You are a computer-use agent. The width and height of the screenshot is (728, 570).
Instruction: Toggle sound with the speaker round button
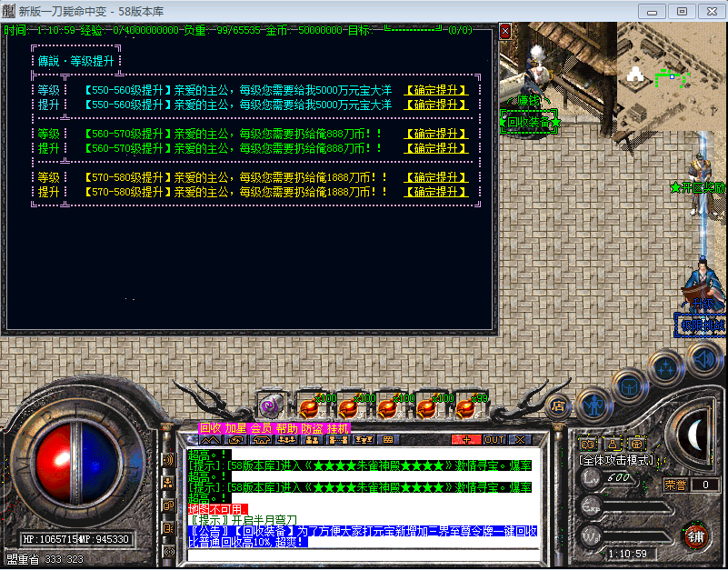[703, 358]
